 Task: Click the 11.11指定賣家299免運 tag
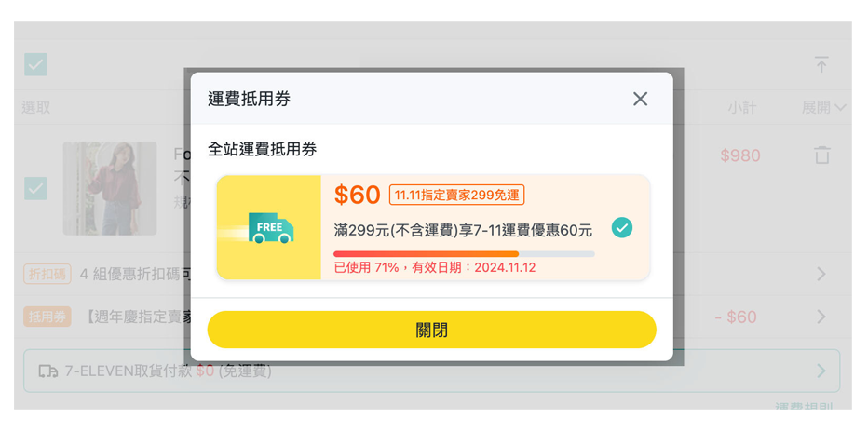pos(456,196)
